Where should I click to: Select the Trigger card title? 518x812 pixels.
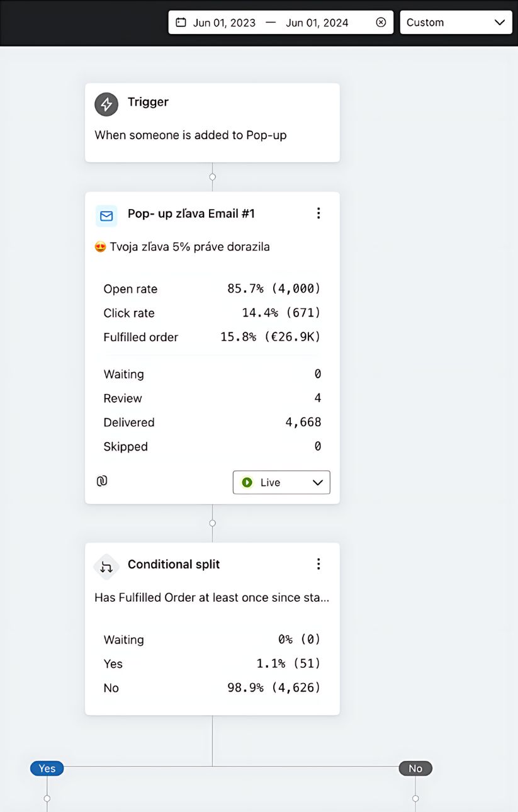(x=148, y=102)
